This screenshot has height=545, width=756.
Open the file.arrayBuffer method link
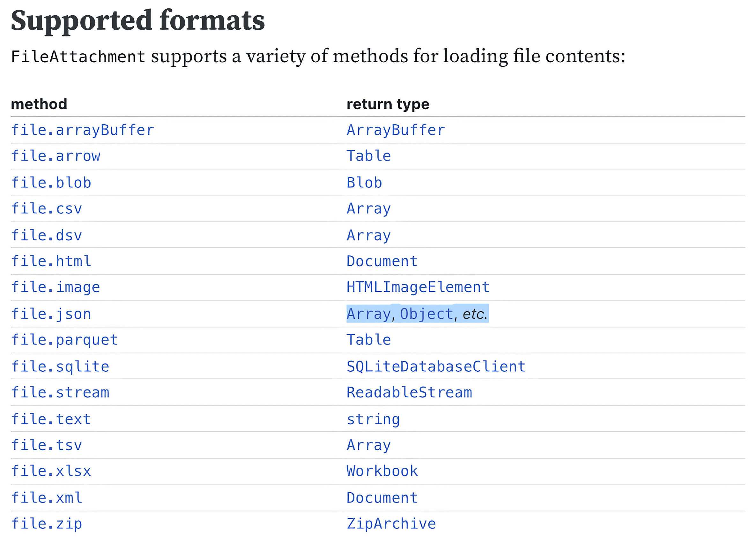pyautogui.click(x=83, y=130)
